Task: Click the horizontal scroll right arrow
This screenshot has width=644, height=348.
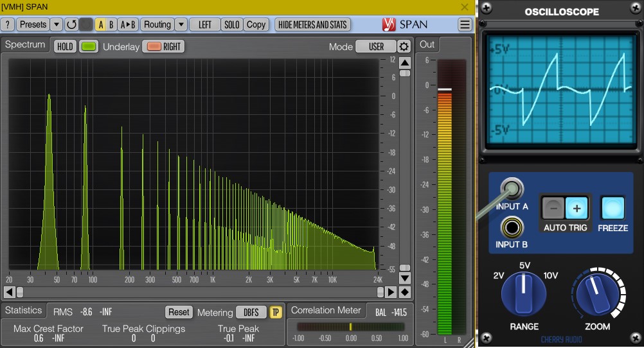Action: (x=391, y=292)
